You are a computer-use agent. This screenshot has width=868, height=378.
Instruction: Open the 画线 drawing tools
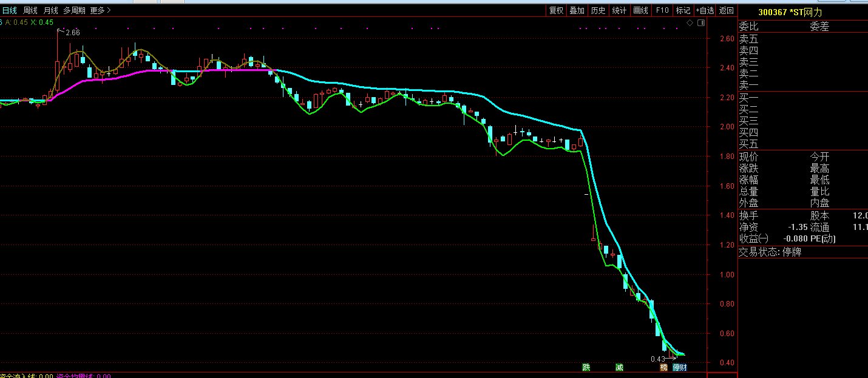pos(640,10)
